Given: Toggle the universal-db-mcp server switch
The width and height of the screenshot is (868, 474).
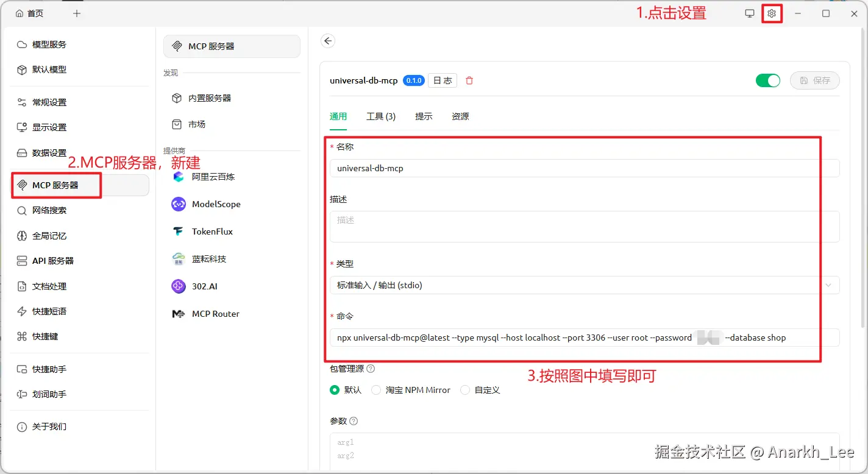Looking at the screenshot, I should 768,80.
